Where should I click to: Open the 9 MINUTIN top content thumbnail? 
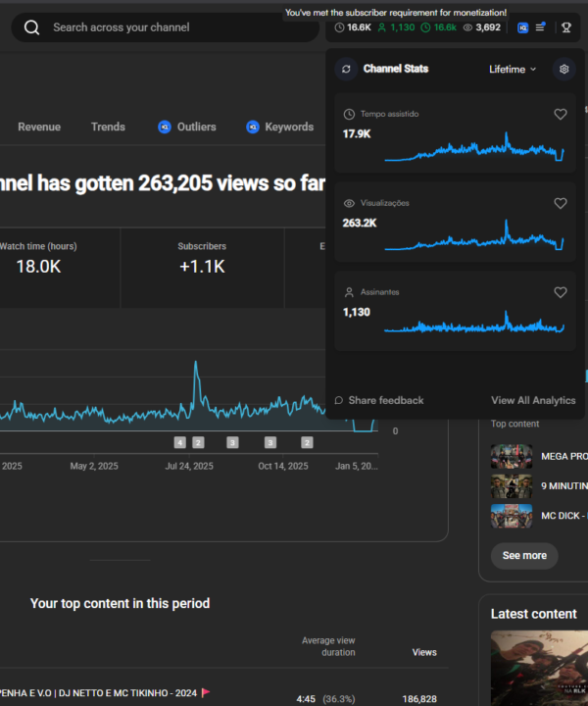[x=512, y=485]
